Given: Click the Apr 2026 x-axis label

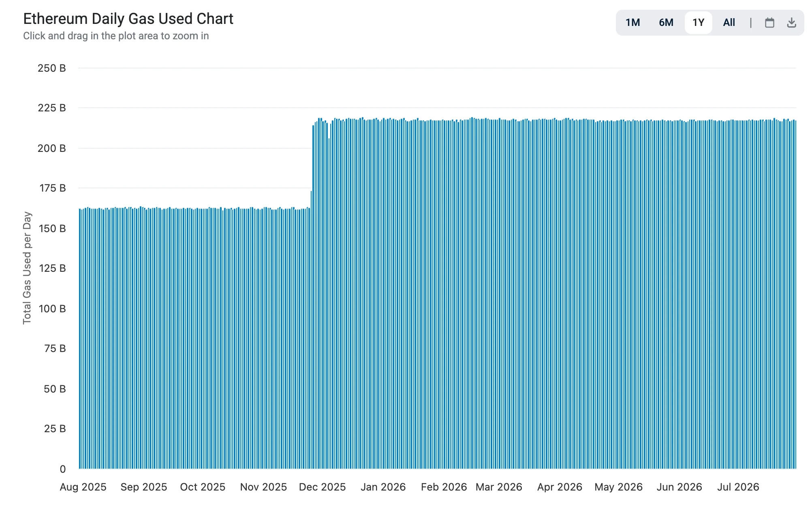Looking at the screenshot, I should tap(560, 487).
